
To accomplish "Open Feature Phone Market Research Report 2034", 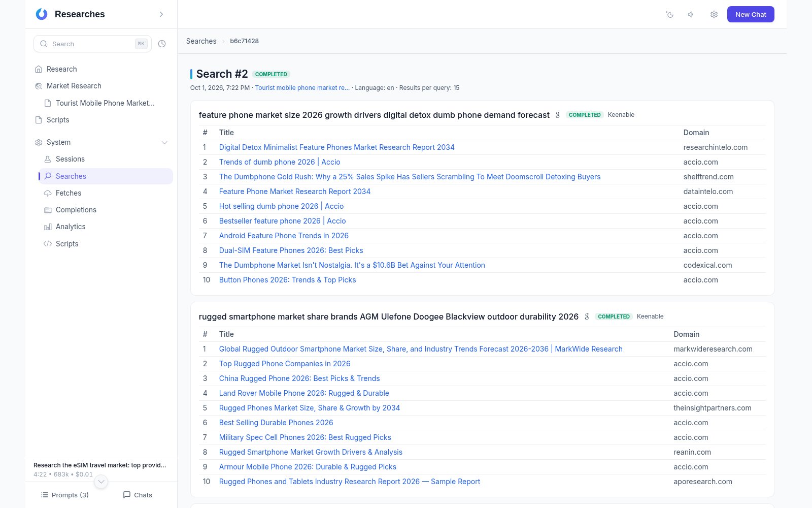I will point(294,192).
